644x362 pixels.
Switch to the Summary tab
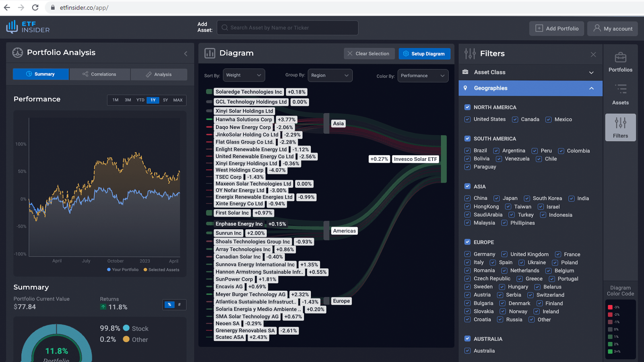[41, 74]
